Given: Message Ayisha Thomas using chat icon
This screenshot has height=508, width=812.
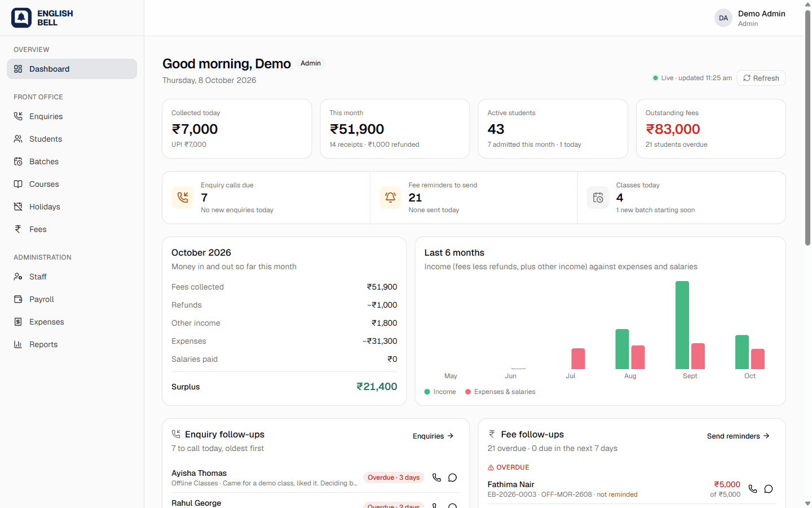Looking at the screenshot, I should pyautogui.click(x=452, y=478).
